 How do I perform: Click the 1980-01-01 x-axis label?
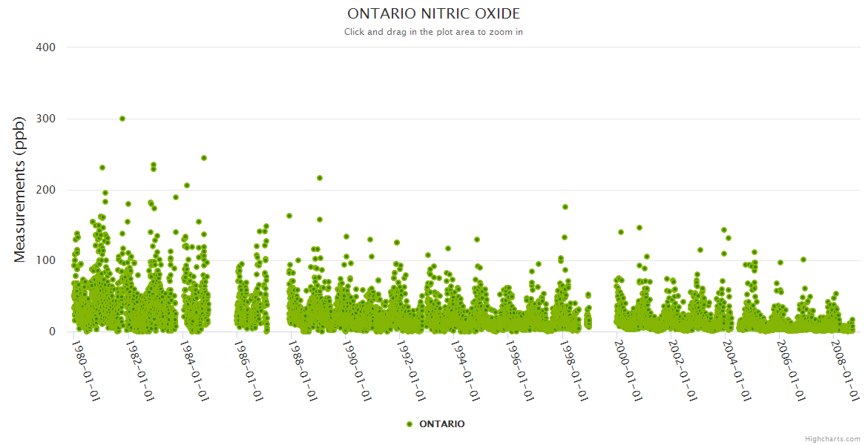85,371
